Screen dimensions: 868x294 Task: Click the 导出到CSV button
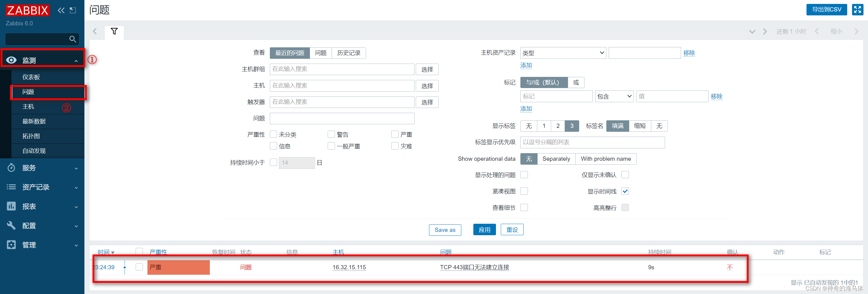(x=827, y=9)
